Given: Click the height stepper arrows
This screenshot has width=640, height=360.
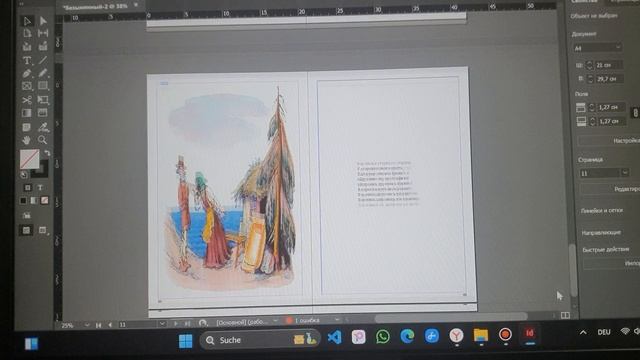Looking at the screenshot, I should [x=590, y=78].
